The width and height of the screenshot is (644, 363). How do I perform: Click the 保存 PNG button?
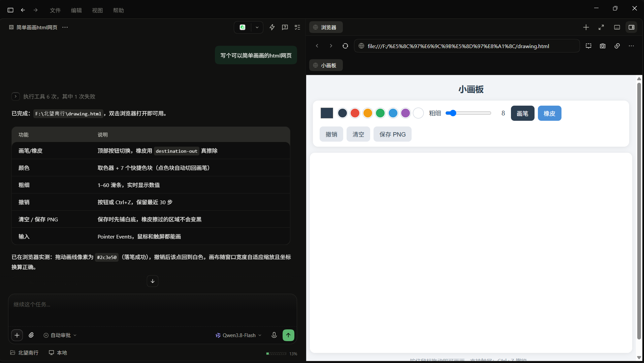(x=392, y=134)
